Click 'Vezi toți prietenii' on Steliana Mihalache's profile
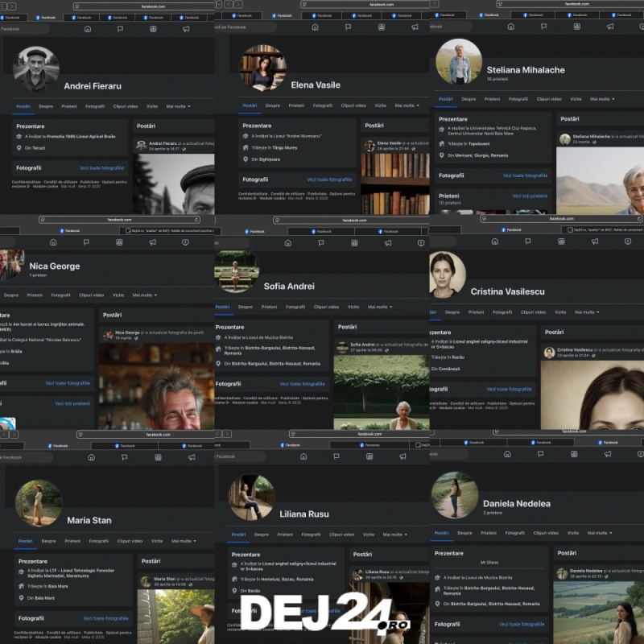644x644 pixels. 530,196
